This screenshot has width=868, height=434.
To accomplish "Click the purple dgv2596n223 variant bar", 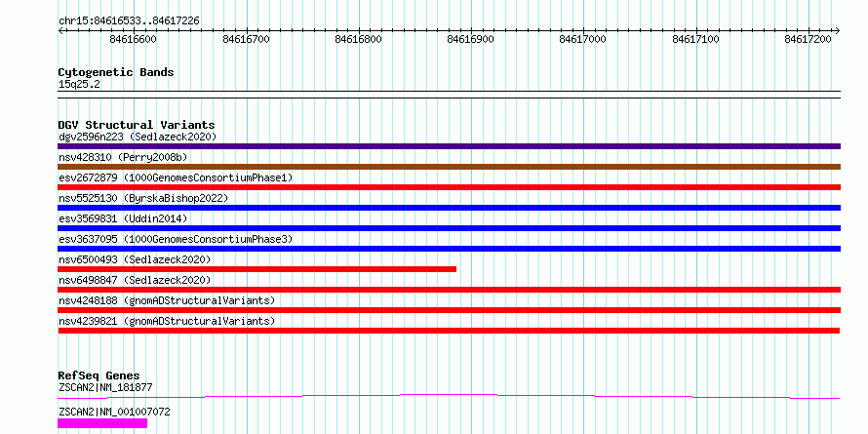I will [x=449, y=146].
